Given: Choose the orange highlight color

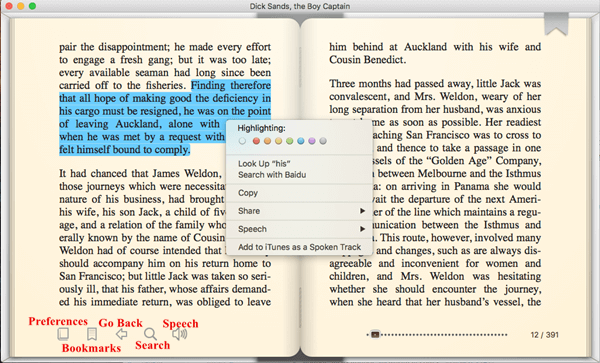Looking at the screenshot, I should 267,141.
